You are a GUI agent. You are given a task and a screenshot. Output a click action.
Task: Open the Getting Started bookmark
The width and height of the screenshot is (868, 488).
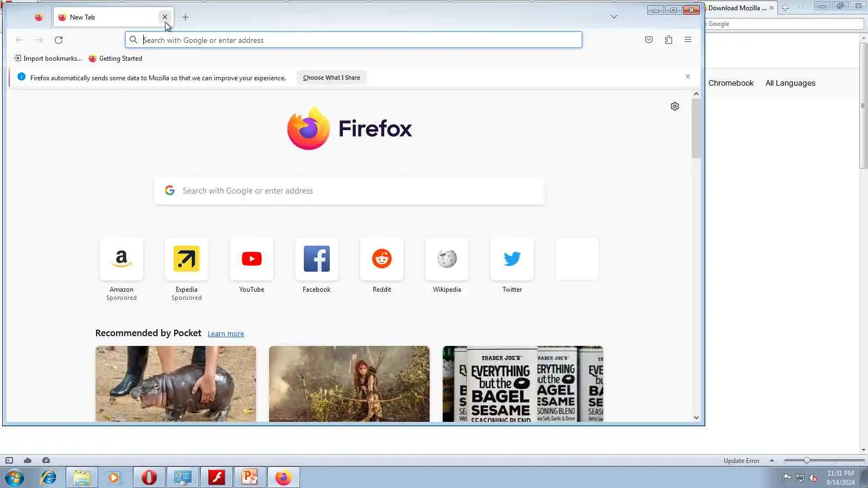pos(115,59)
